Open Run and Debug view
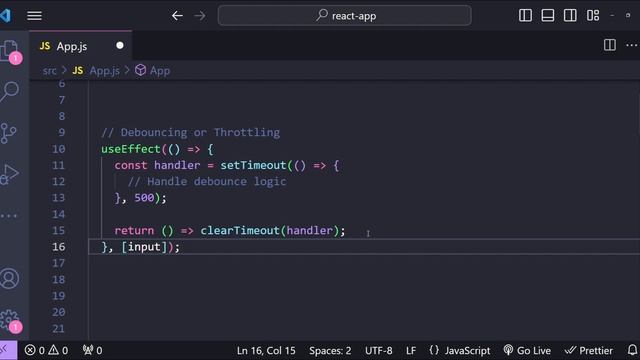The image size is (640, 360). [10, 174]
